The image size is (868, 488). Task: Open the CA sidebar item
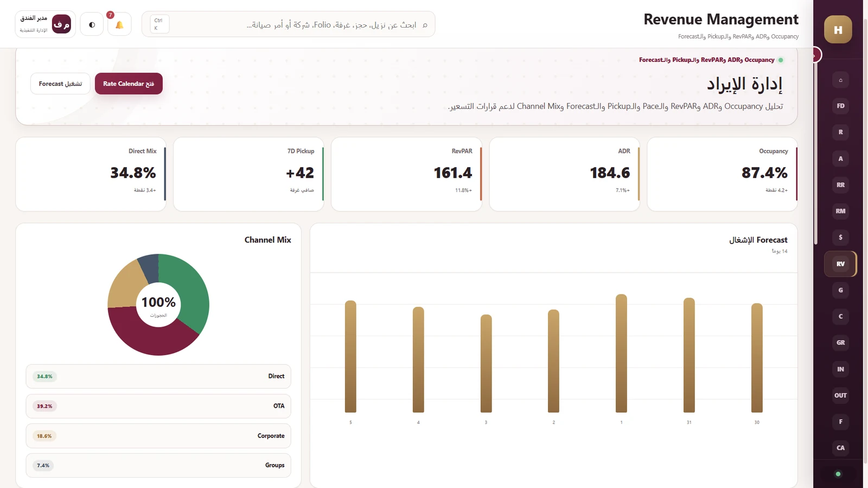840,448
